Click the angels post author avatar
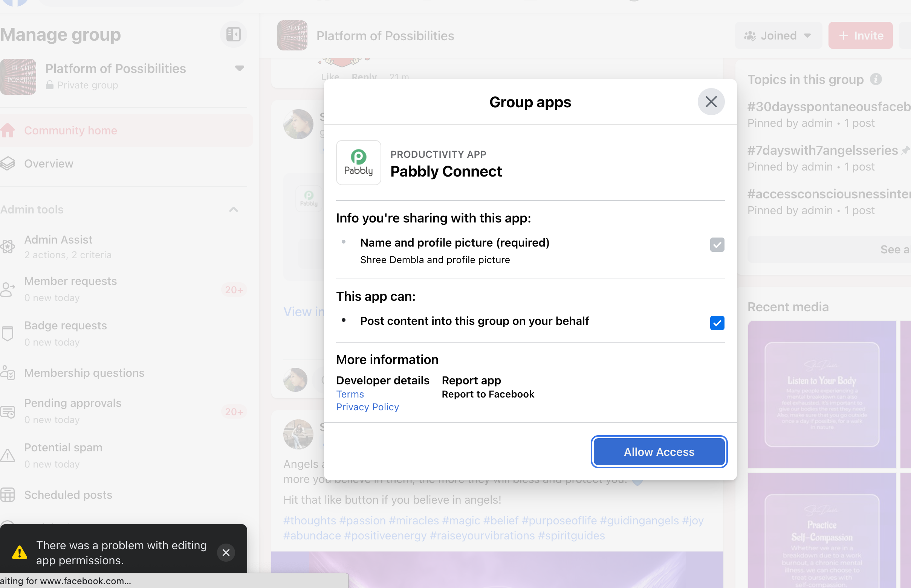The height and width of the screenshot is (588, 911). [x=298, y=434]
